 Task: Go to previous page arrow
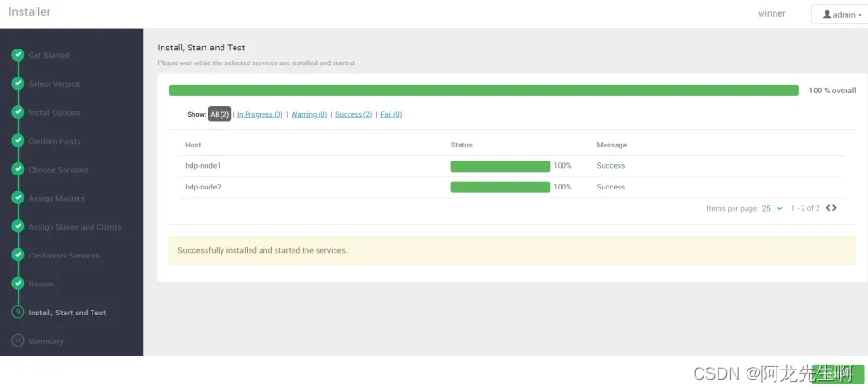tap(828, 208)
